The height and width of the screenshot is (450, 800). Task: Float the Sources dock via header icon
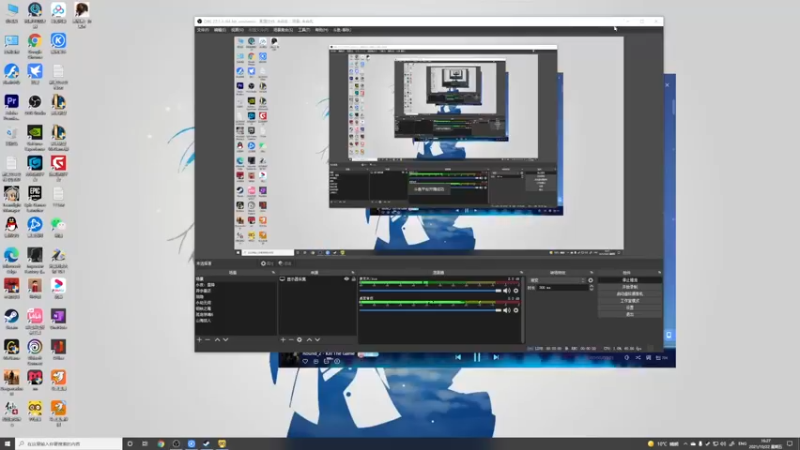[x=353, y=273]
